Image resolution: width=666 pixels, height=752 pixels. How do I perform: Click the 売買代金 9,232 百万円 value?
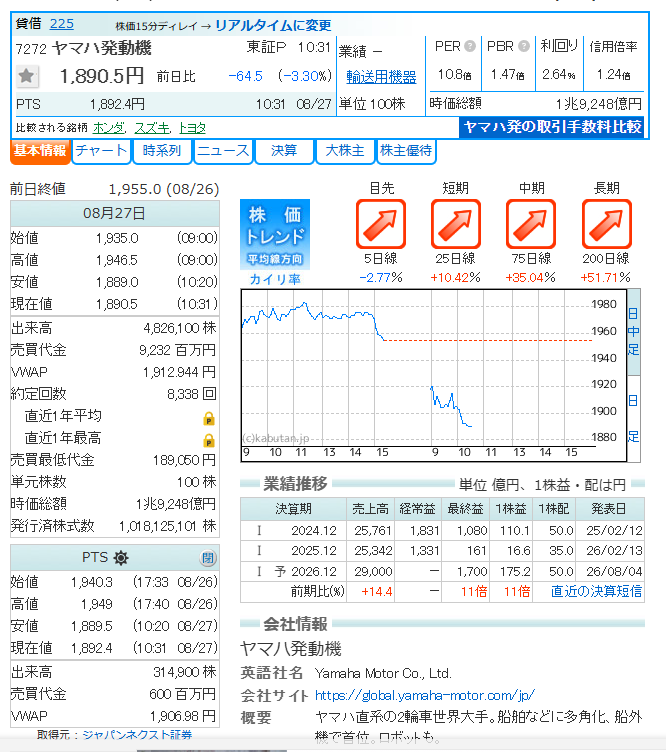(x=177, y=350)
